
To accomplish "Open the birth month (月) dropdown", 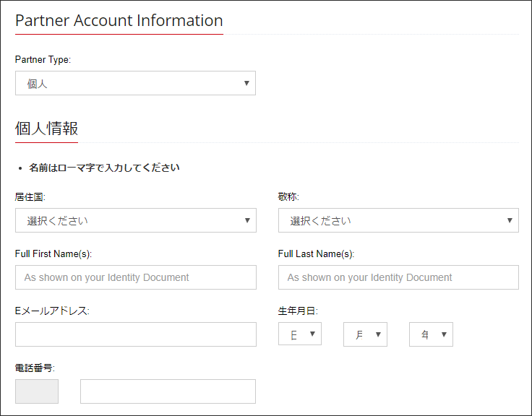I will pyautogui.click(x=365, y=334).
